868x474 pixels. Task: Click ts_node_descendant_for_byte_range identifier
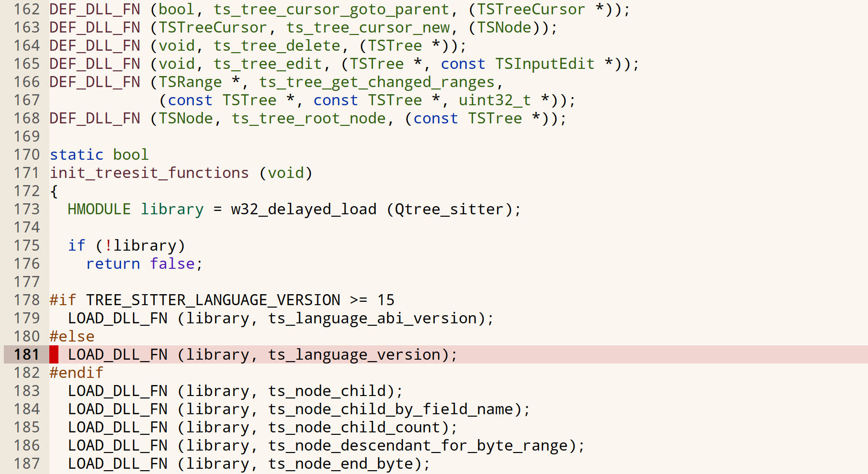(x=418, y=445)
